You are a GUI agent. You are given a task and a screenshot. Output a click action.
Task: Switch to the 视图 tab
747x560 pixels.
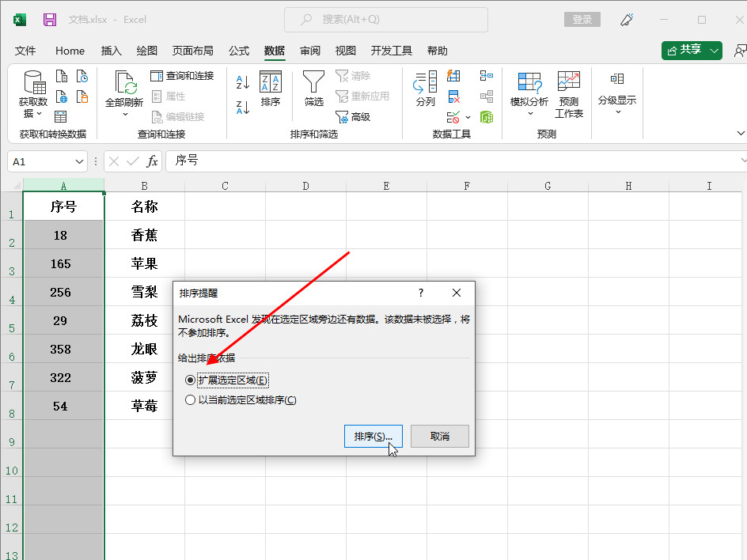pos(345,51)
